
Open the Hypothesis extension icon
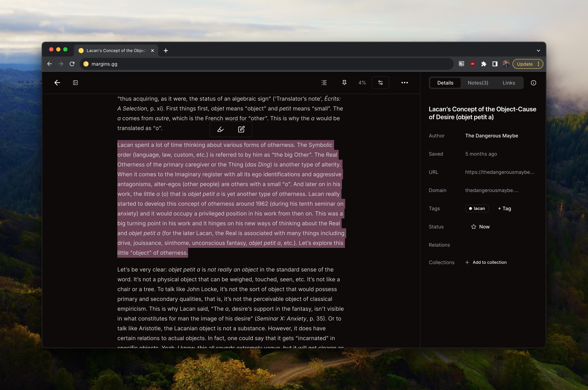[x=461, y=64]
